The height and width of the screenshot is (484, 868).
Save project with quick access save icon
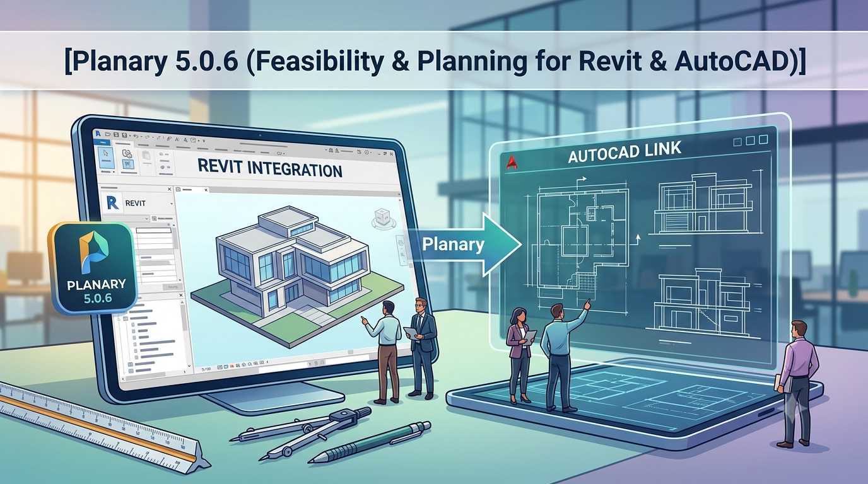click(x=116, y=135)
